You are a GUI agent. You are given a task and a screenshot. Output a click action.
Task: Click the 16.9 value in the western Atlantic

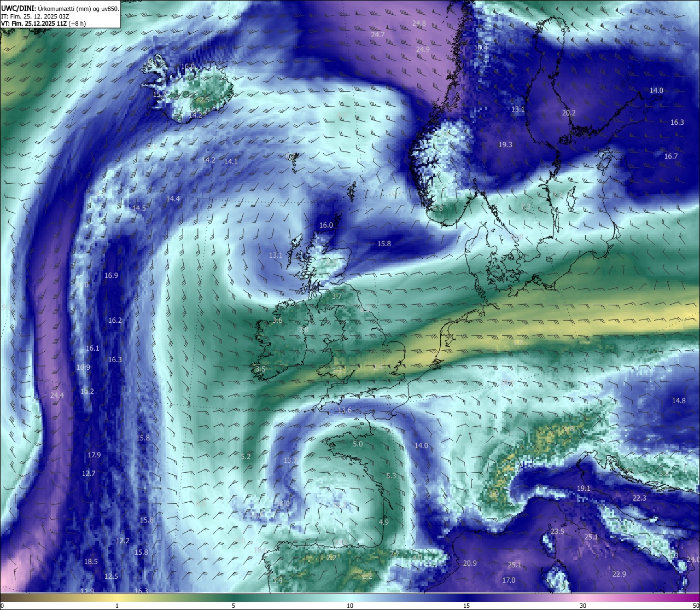coord(111,276)
